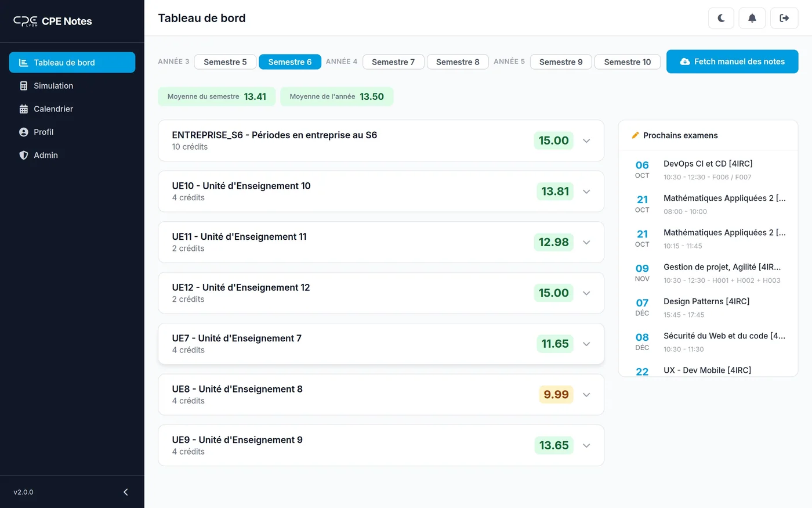Expand the ENTREPRISE_S6 row chevron
This screenshot has height=508, width=812.
pos(586,141)
